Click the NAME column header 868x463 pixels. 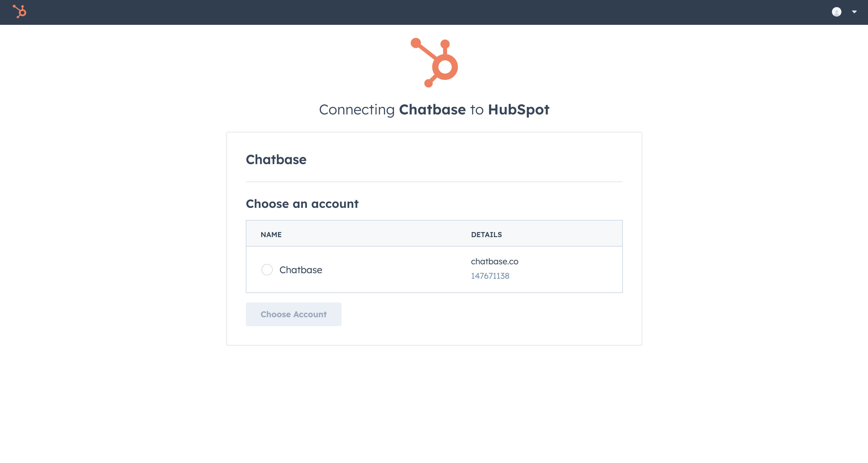click(x=271, y=234)
